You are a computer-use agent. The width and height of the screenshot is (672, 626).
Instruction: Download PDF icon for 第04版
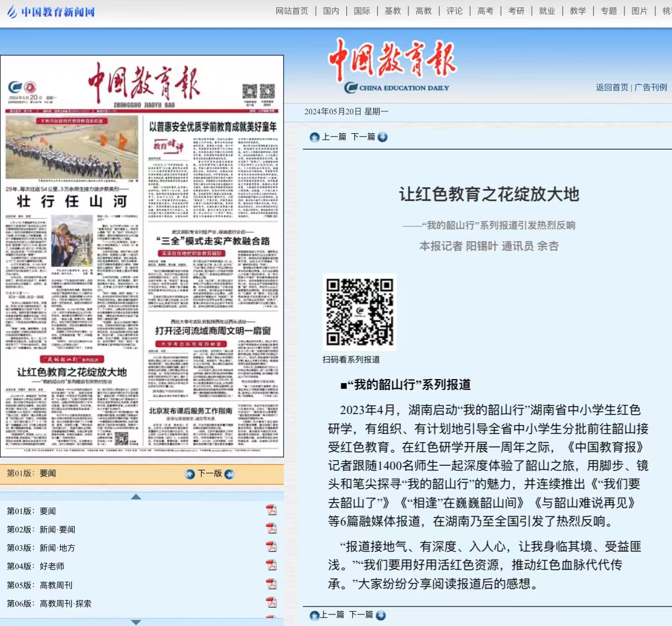click(271, 566)
